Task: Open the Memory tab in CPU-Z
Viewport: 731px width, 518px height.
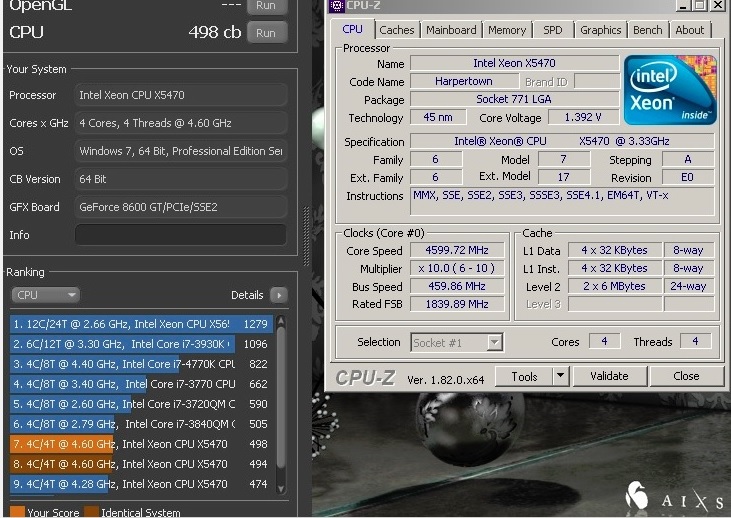Action: (x=507, y=30)
